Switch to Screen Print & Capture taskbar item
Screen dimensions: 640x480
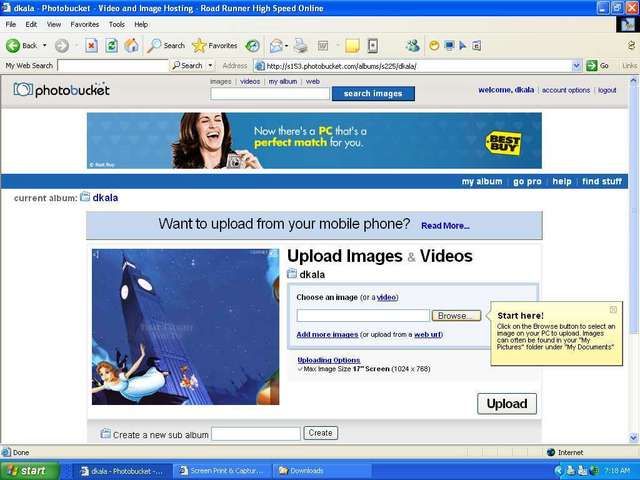click(222, 471)
